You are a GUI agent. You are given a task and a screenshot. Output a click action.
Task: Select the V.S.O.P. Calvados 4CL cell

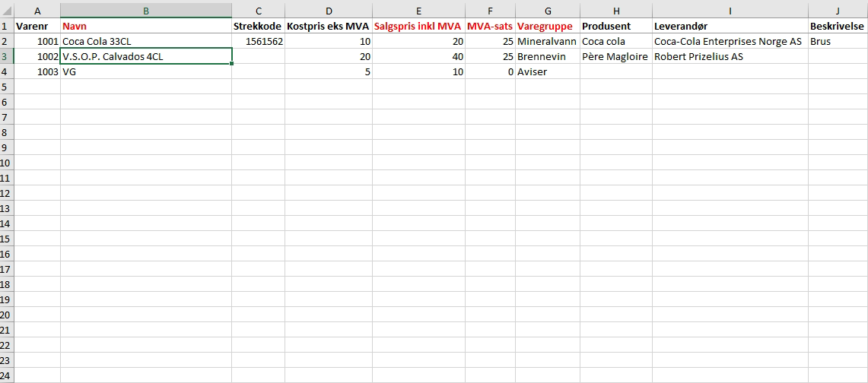[x=146, y=56]
